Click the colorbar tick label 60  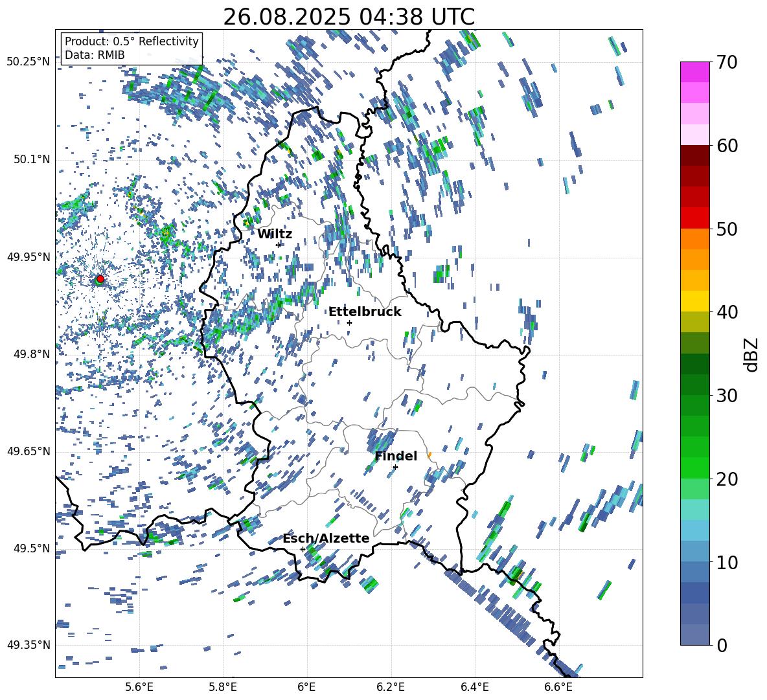coord(727,146)
